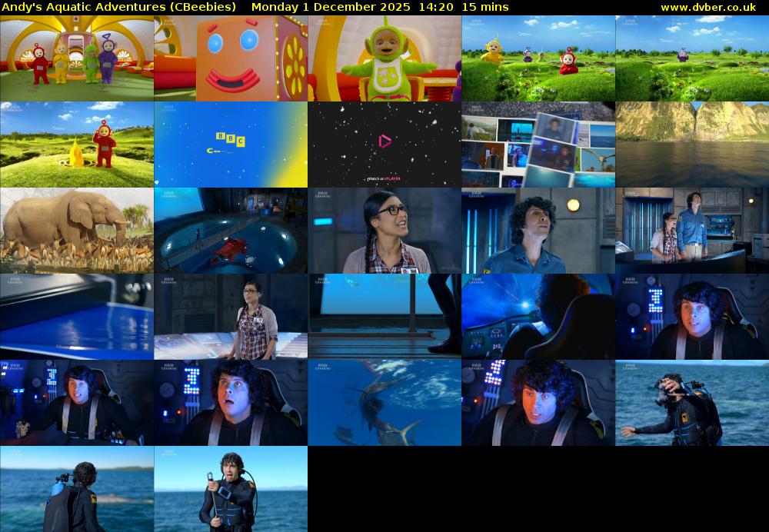Expand the waterfall cliff thumbnail
Image resolution: width=769 pixels, height=532 pixels.
coord(692,144)
